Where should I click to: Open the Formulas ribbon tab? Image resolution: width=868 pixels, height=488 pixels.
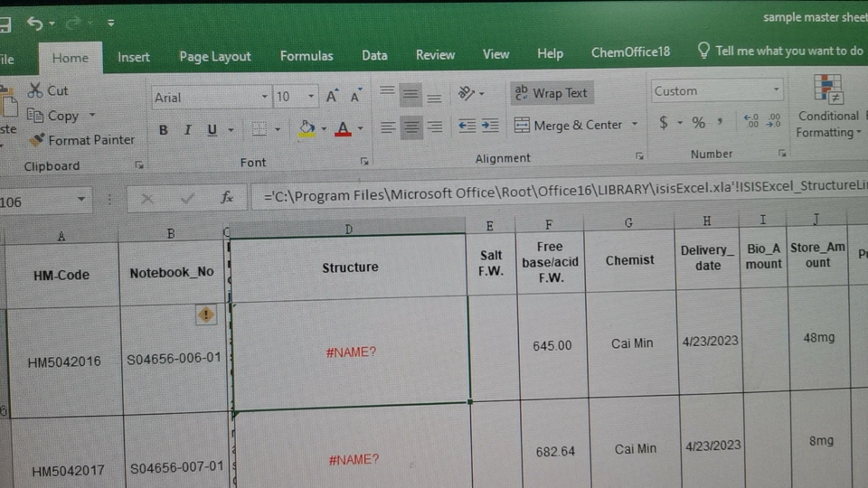[307, 55]
